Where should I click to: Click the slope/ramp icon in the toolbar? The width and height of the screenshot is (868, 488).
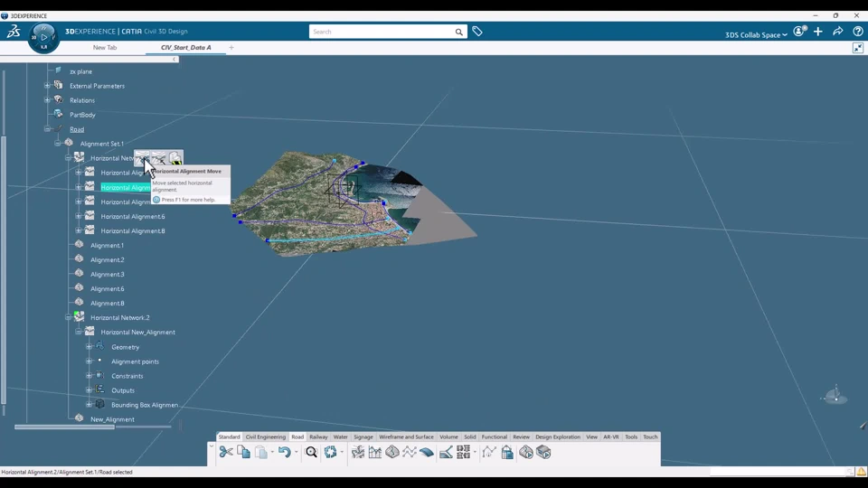(446, 452)
